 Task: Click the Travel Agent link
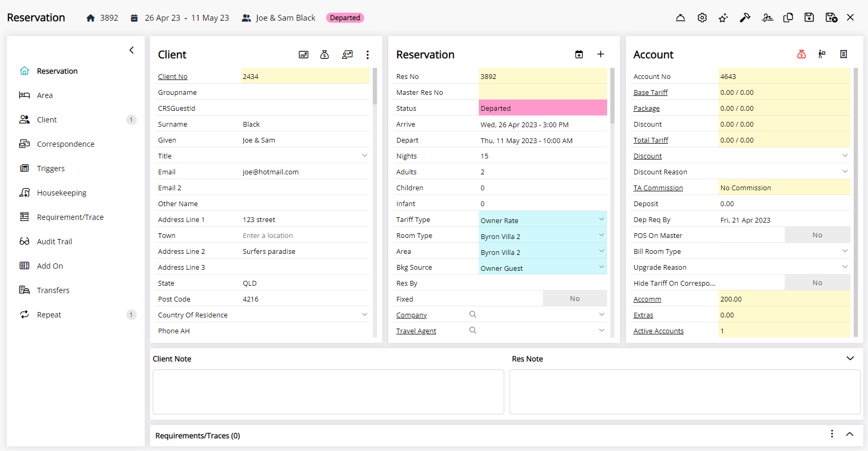coord(416,331)
